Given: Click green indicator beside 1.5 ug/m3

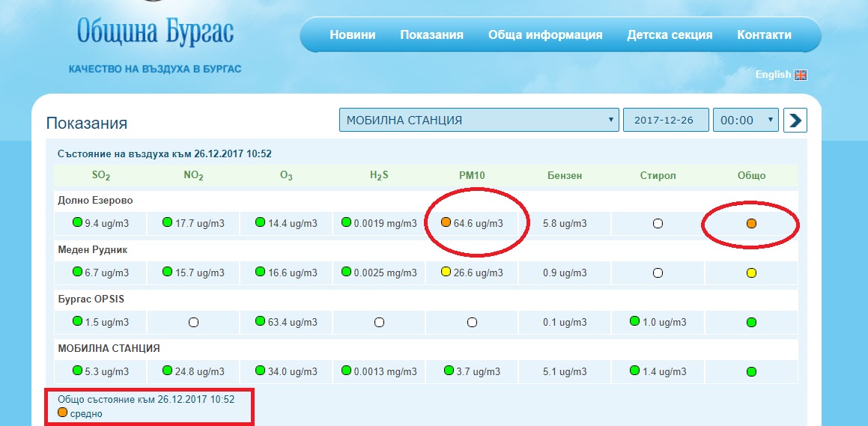Looking at the screenshot, I should [77, 321].
